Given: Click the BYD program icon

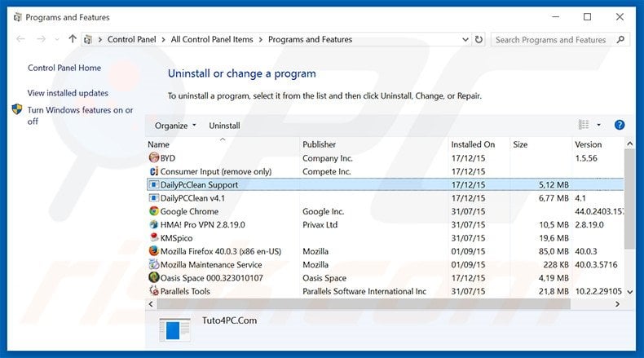Looking at the screenshot, I should 153,158.
